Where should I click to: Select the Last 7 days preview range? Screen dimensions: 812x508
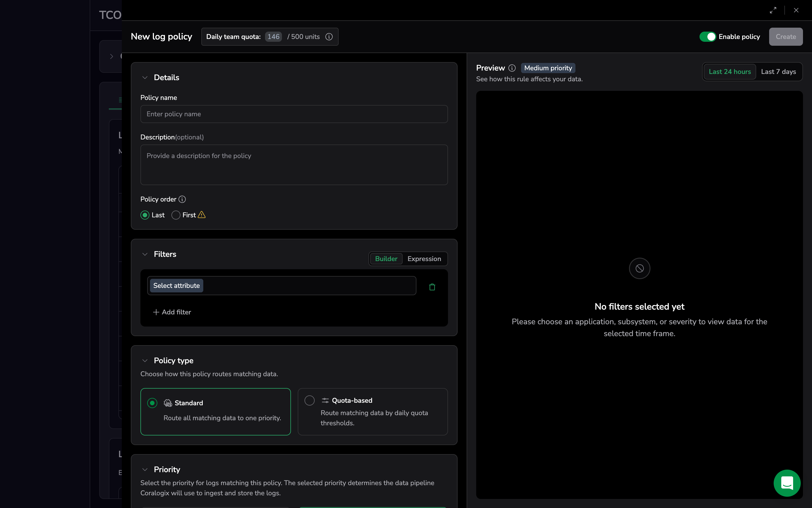click(778, 72)
